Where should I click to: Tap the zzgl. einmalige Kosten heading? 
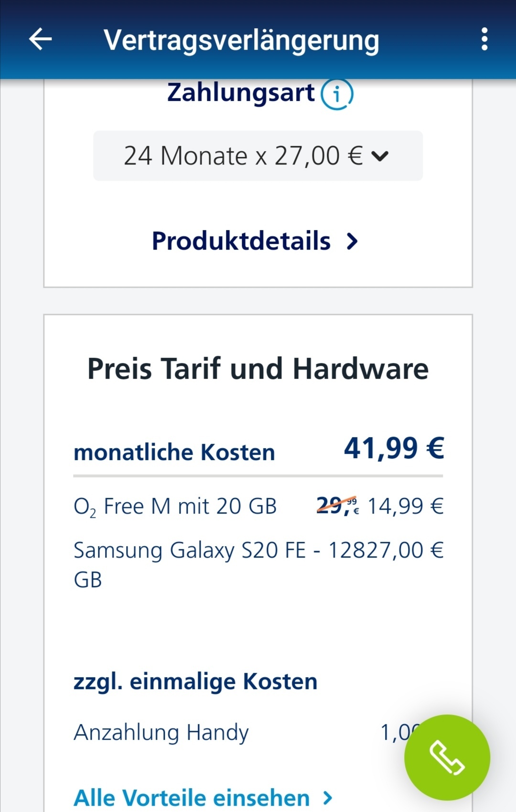point(195,681)
